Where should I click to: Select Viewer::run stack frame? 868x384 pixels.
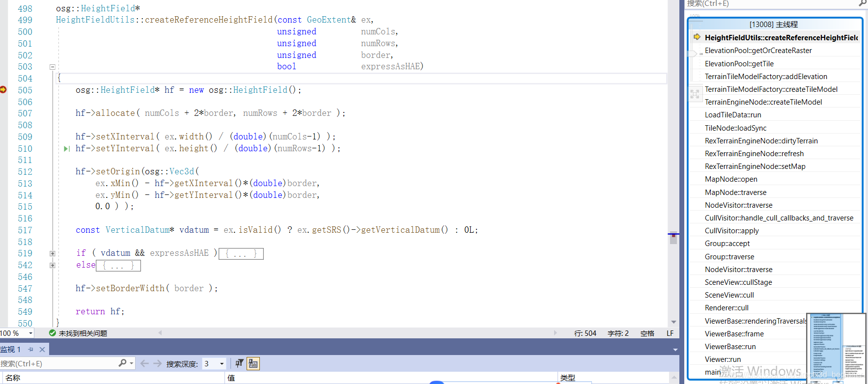(723, 359)
